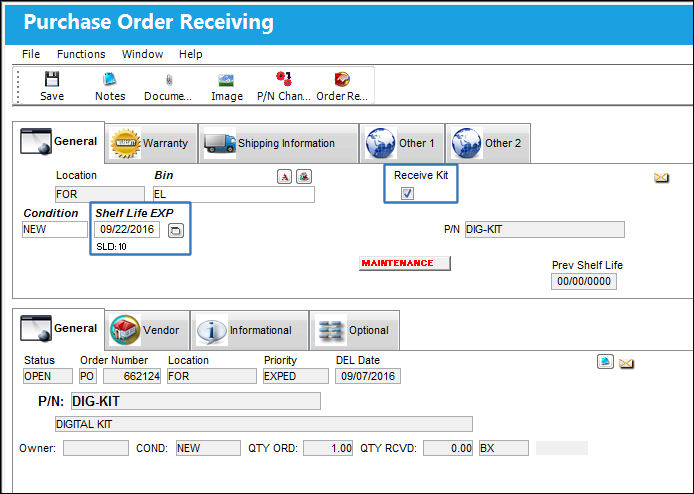Open the Functions menu

coord(81,54)
